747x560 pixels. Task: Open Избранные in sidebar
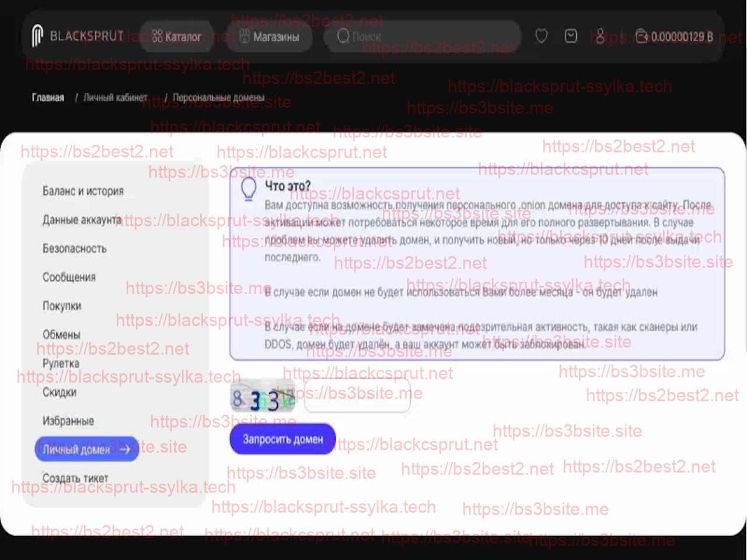[x=68, y=420]
